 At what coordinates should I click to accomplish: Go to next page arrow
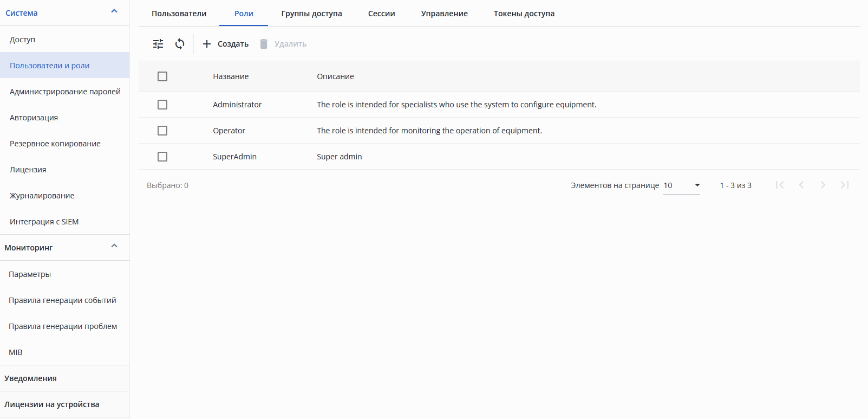[x=823, y=185]
